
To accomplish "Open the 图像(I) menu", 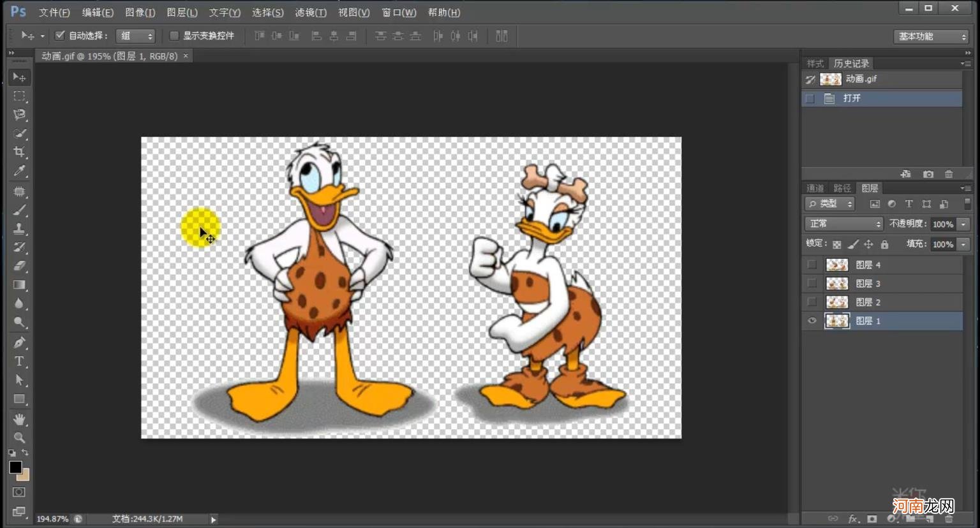I will pyautogui.click(x=140, y=12).
